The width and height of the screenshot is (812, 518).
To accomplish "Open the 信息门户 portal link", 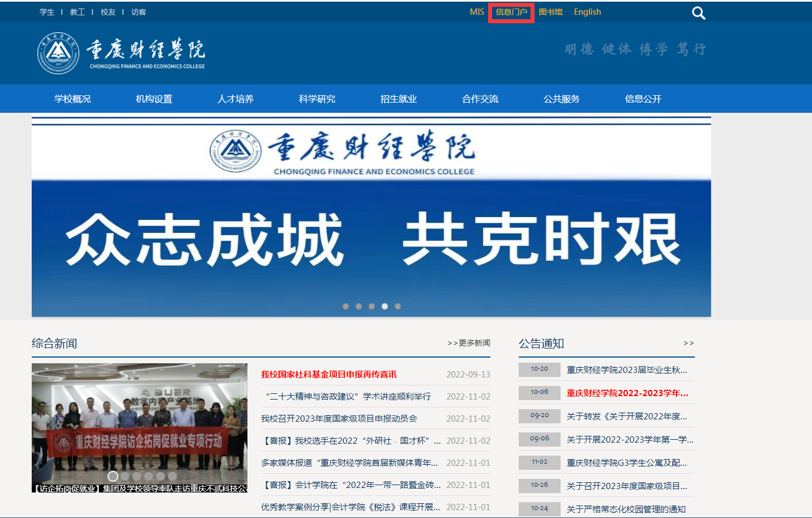I will pyautogui.click(x=511, y=12).
